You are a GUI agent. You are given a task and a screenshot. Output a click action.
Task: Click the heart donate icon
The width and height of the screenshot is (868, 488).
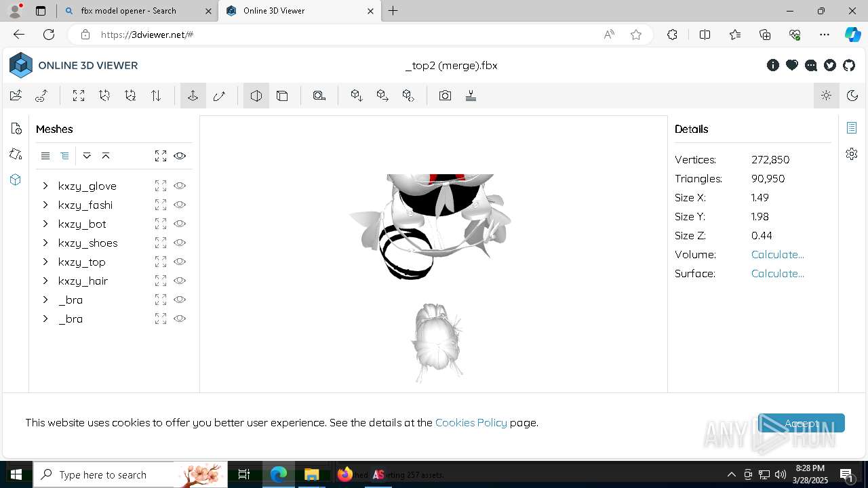point(792,65)
